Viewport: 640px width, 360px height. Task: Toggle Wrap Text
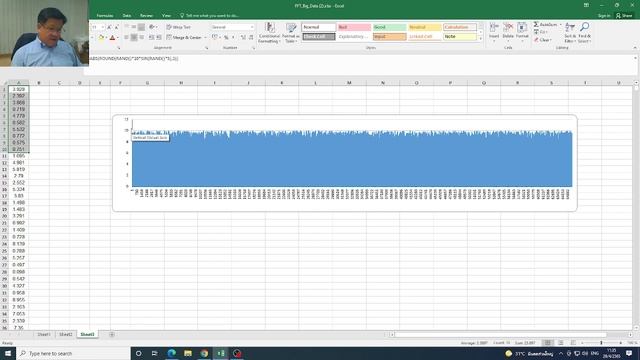(x=179, y=27)
